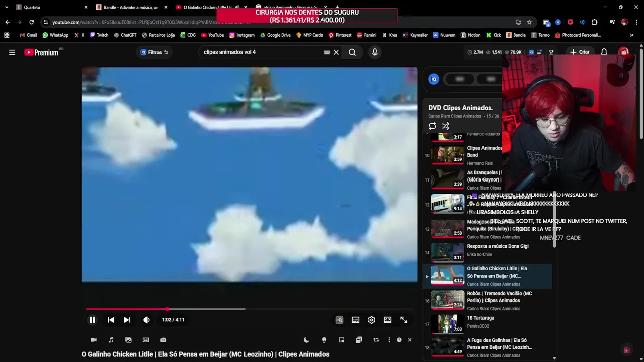Close the extension toolbar with X
This screenshot has width=644, height=362.
point(410,340)
